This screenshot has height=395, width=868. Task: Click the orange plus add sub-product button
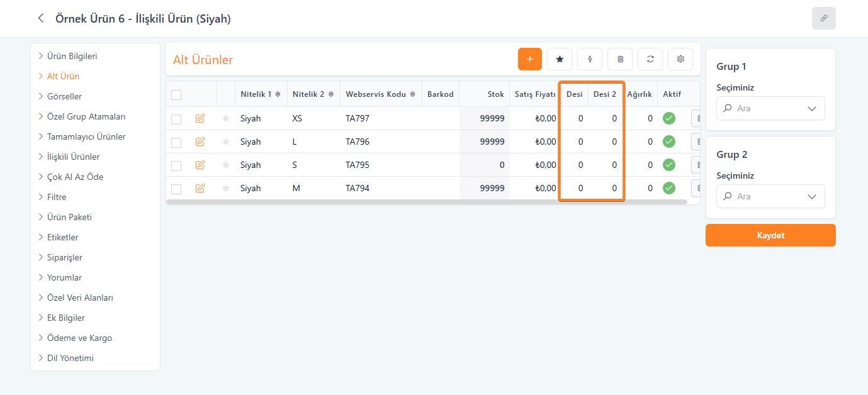coord(529,59)
